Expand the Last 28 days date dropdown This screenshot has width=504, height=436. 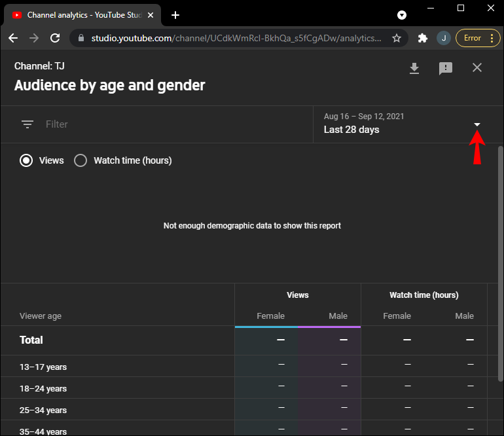pyautogui.click(x=477, y=124)
